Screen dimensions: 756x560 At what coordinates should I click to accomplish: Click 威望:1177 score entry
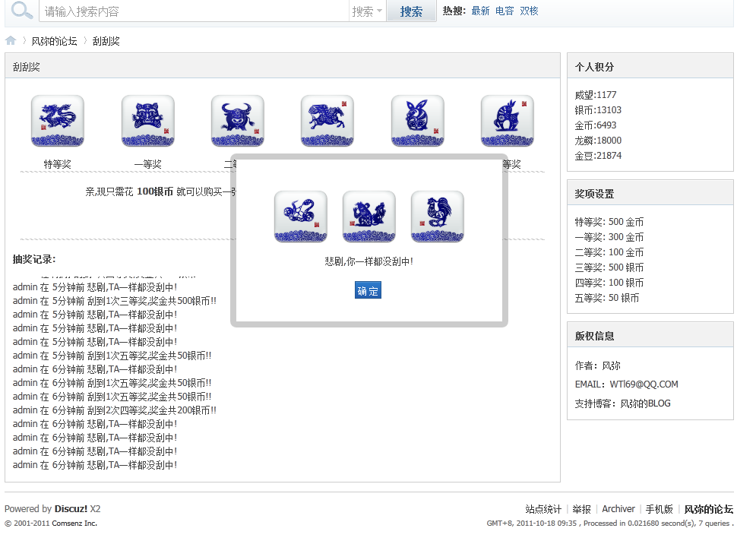click(596, 94)
